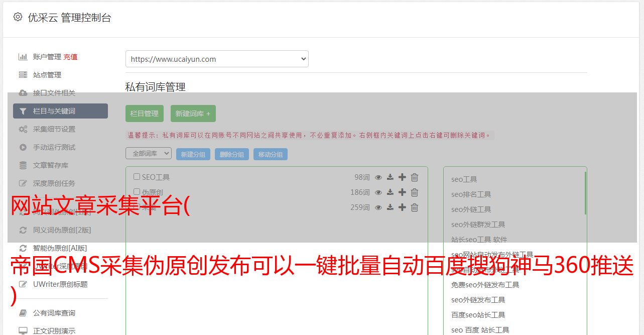The image size is (644, 335).
Task: Select keyword 站长seo工具 软件
Action: tap(479, 240)
